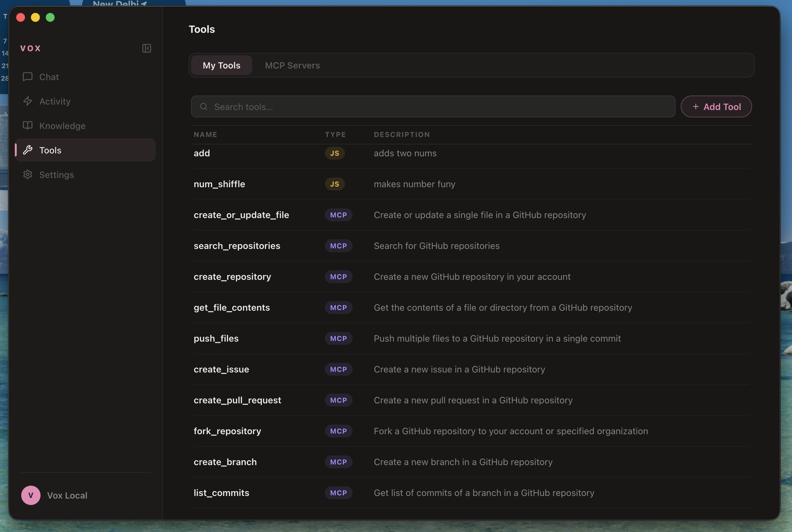Select the My Tools tab
This screenshot has width=792, height=532.
[x=221, y=65]
